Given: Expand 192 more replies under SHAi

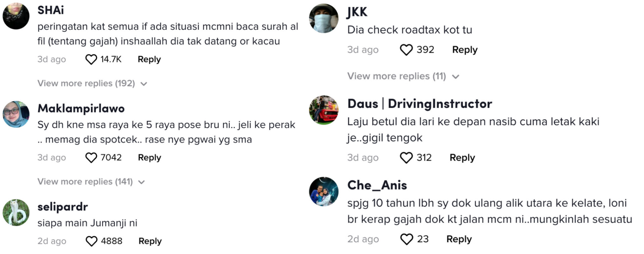Looking at the screenshot, I should (x=92, y=83).
